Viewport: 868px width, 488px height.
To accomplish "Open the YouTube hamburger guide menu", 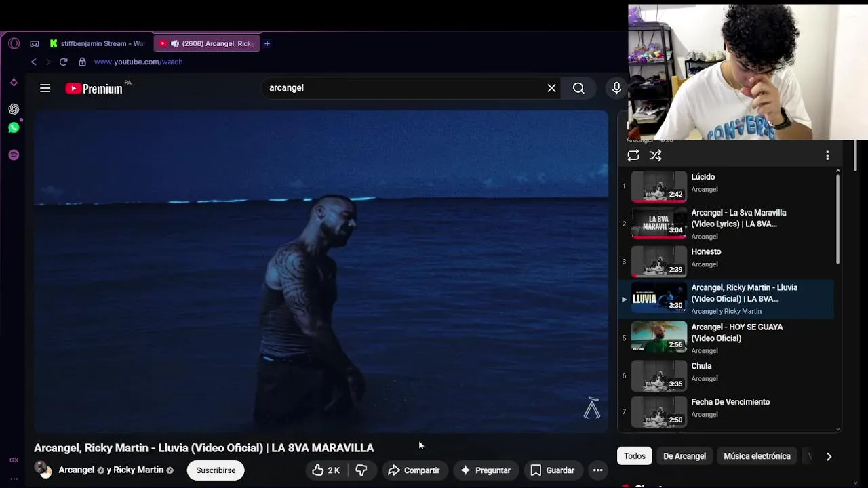I will [45, 88].
